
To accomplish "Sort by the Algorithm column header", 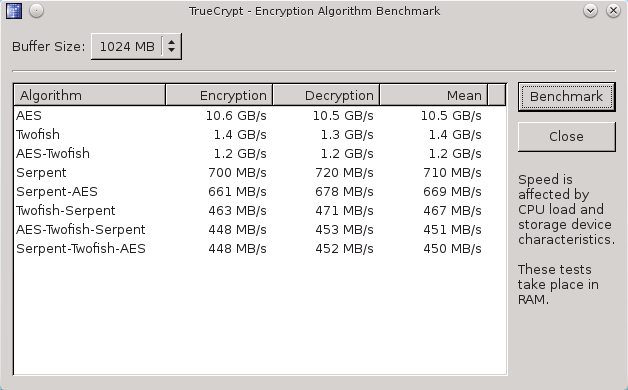I will pos(90,95).
